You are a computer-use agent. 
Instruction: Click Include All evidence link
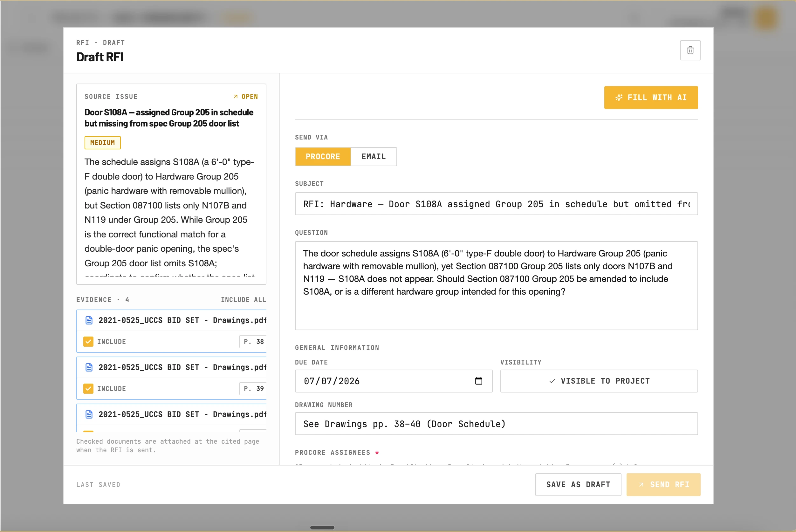click(x=243, y=300)
